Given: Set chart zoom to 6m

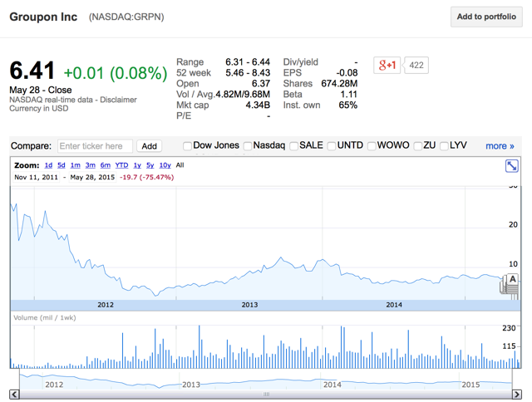Looking at the screenshot, I should pos(106,165).
